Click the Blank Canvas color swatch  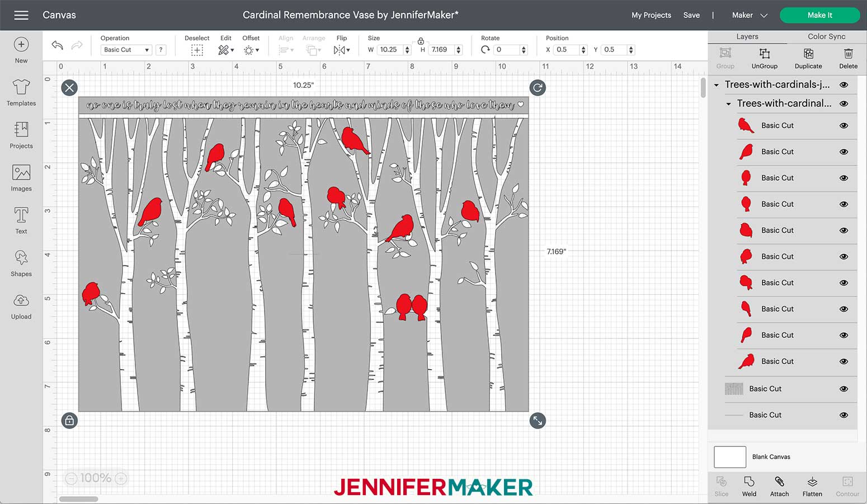click(x=730, y=457)
